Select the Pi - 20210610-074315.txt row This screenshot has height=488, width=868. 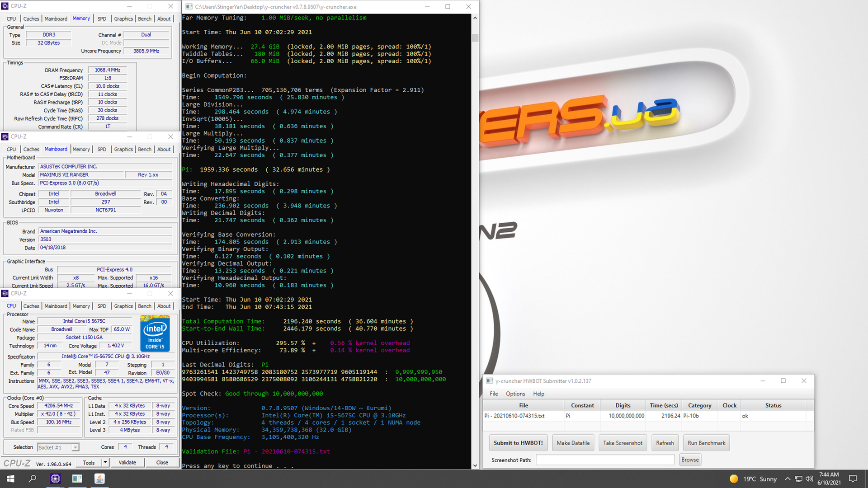[x=648, y=416]
